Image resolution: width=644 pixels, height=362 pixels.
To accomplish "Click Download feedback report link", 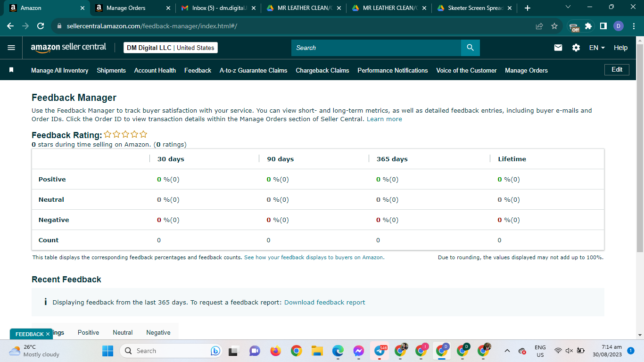I will click(324, 302).
